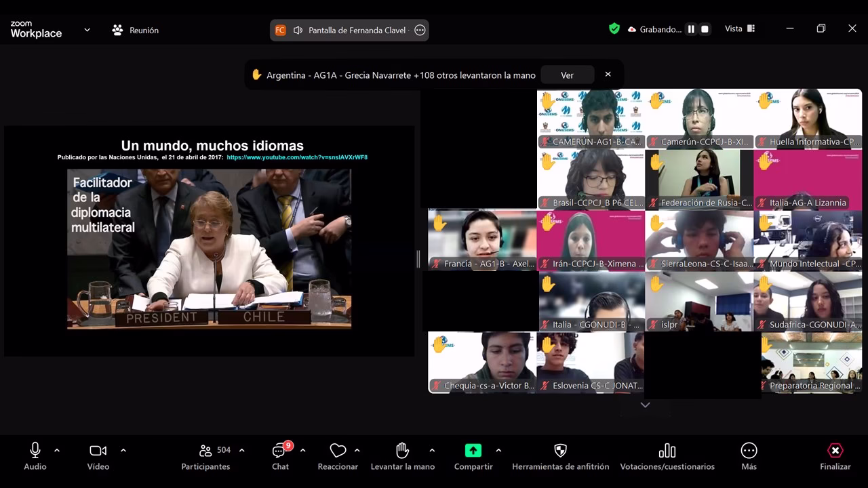
Task: Open the Zoom Workplace dropdown chevron
Action: tap(87, 30)
